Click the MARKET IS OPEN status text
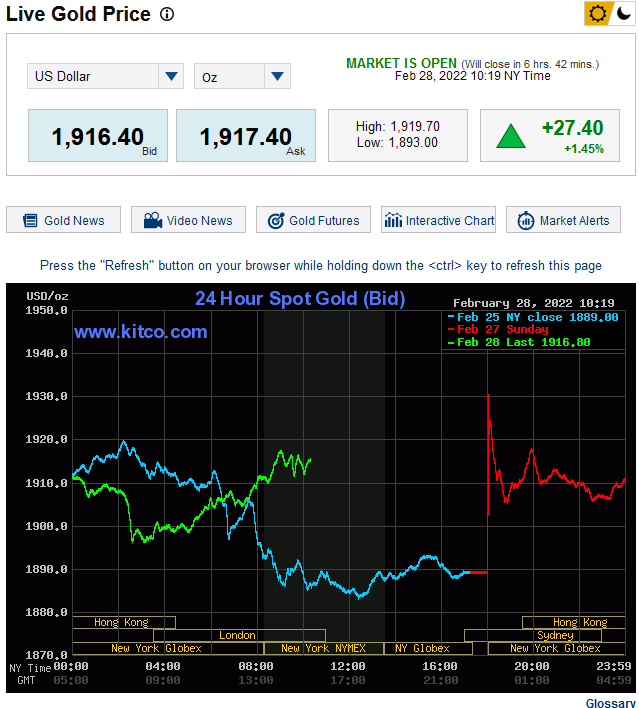 (401, 63)
